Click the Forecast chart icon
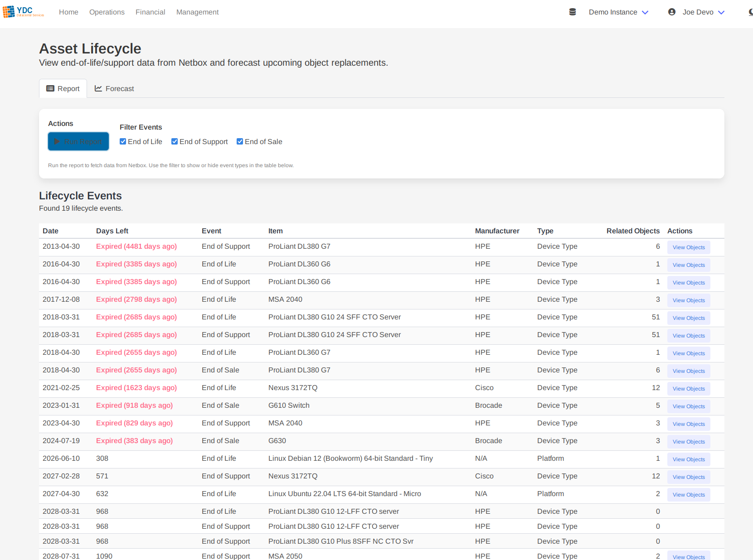Screen dimensions: 753x560 click(x=98, y=89)
